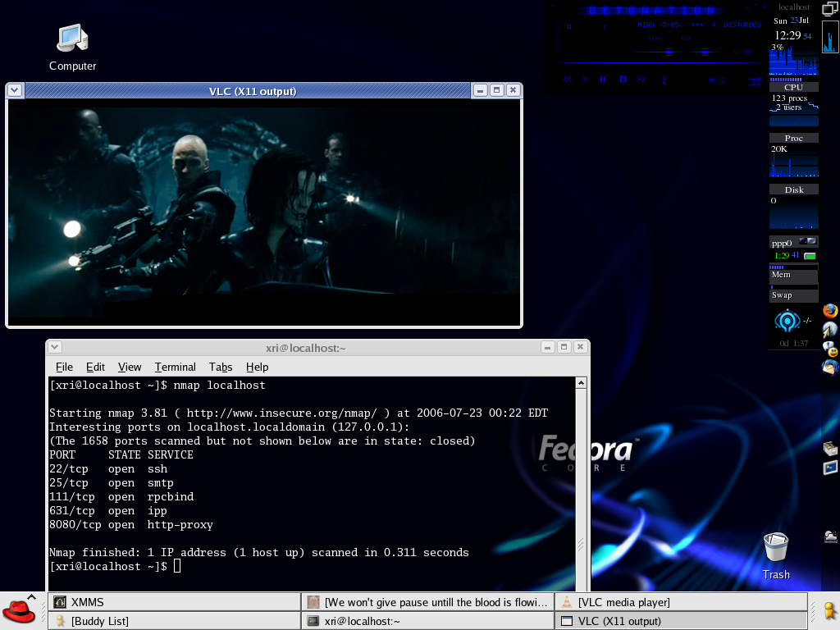This screenshot has width=840, height=630.
Task: Click the "631/tcp open ipp" line
Action: pyautogui.click(x=108, y=511)
